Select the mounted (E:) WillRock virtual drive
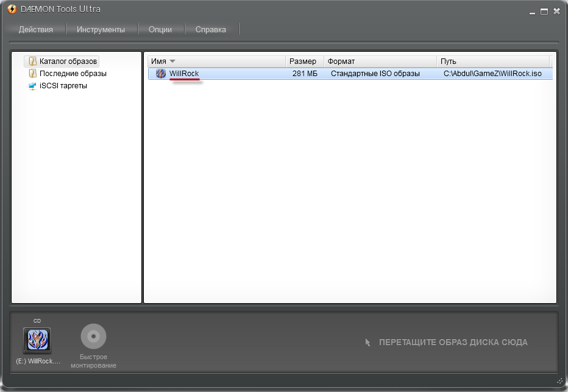 click(x=37, y=340)
